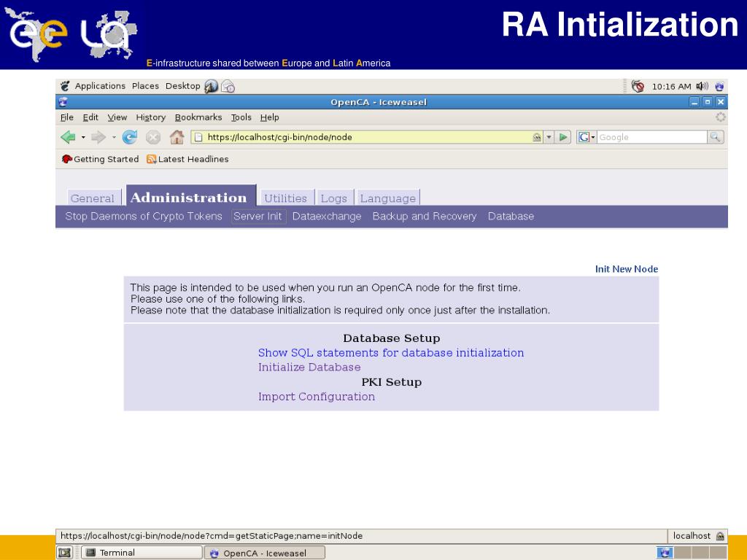
Task: Click the Stop loading button
Action: [153, 137]
